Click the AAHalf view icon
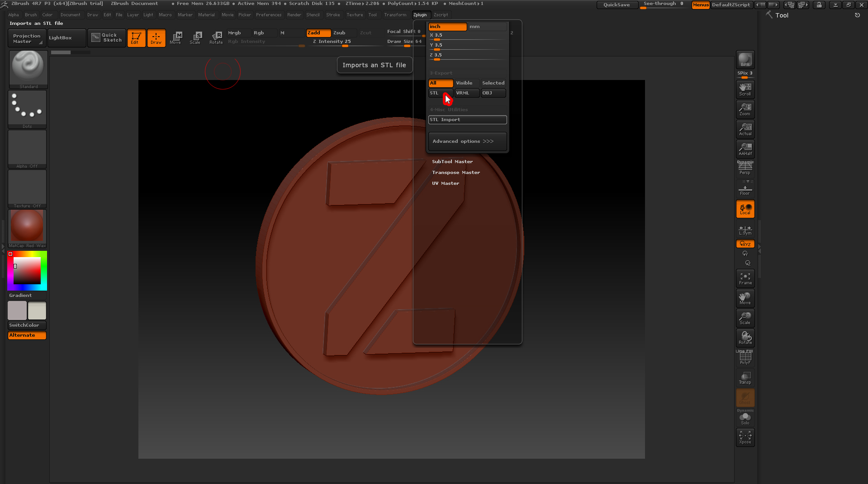868x484 pixels. point(745,149)
